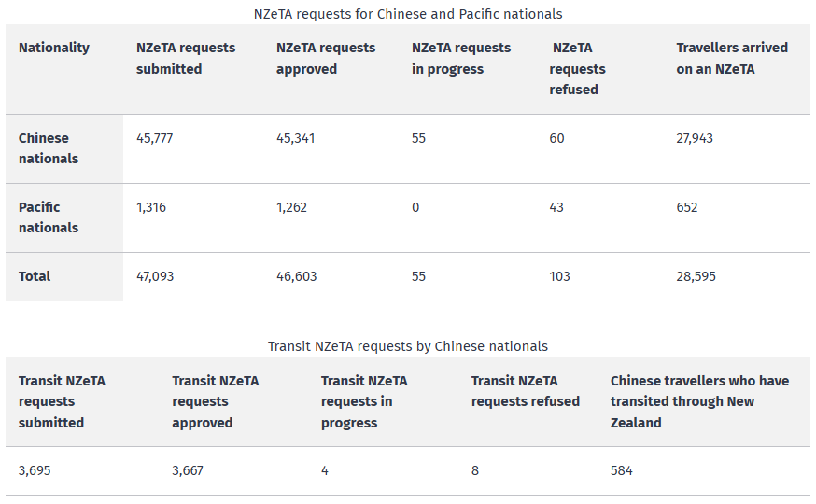Screen dimensions: 816x504
Task: Click the 28,595 total travellers cell
Action: click(x=696, y=276)
